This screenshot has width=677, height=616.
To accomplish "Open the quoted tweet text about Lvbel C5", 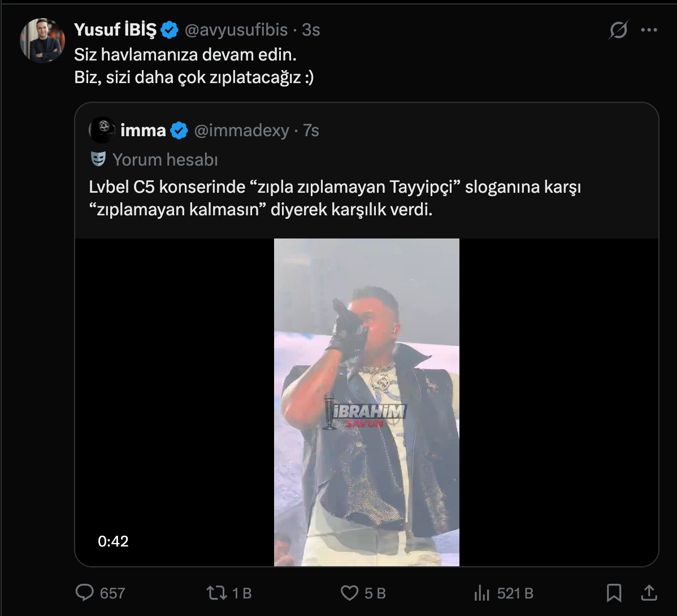I will pos(335,198).
